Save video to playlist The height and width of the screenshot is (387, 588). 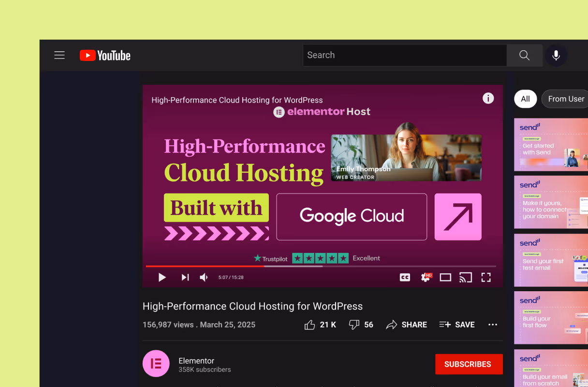[457, 325]
